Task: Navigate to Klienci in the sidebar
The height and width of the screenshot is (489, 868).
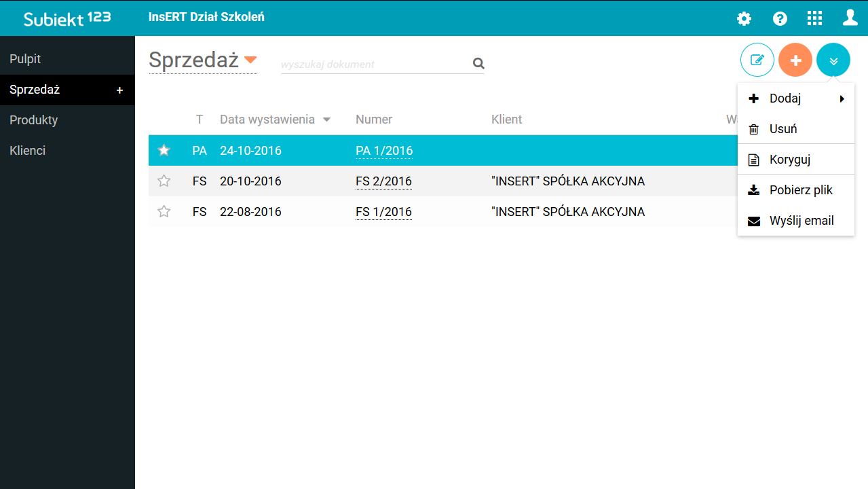Action: tap(27, 150)
